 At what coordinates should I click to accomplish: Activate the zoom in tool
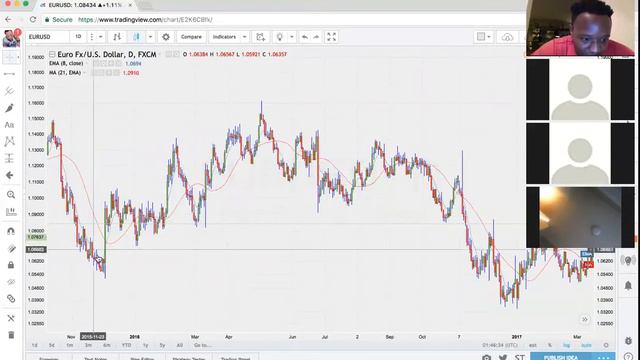[11, 195]
